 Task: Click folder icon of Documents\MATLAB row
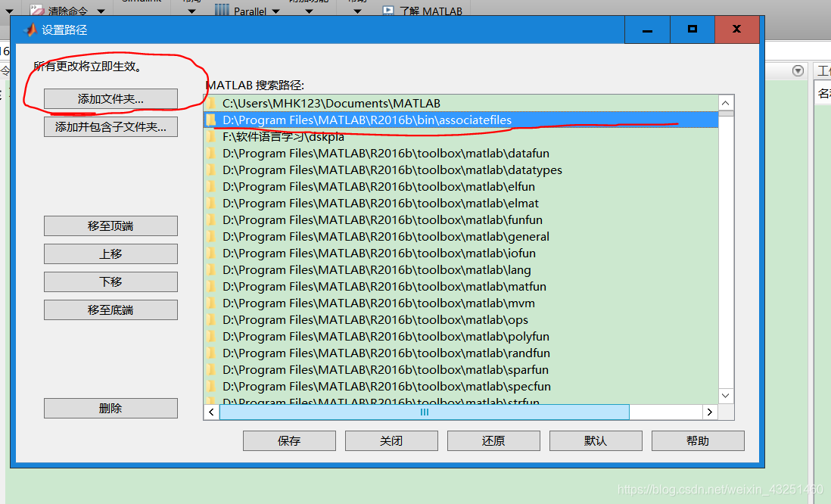[x=211, y=103]
